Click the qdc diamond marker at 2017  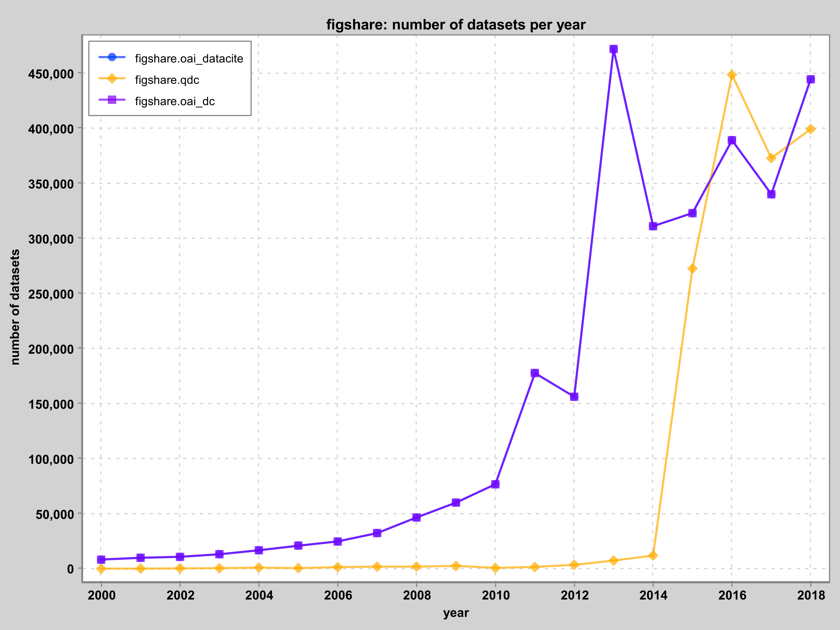771,157
